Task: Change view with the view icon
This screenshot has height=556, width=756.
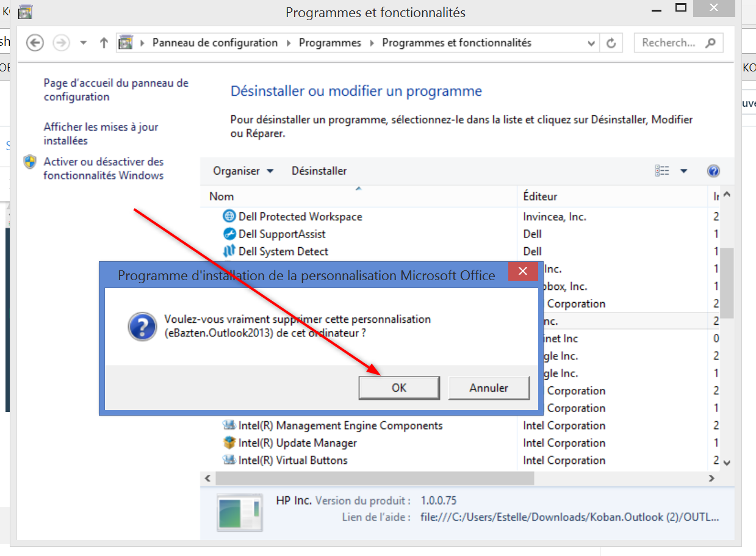Action: (662, 171)
